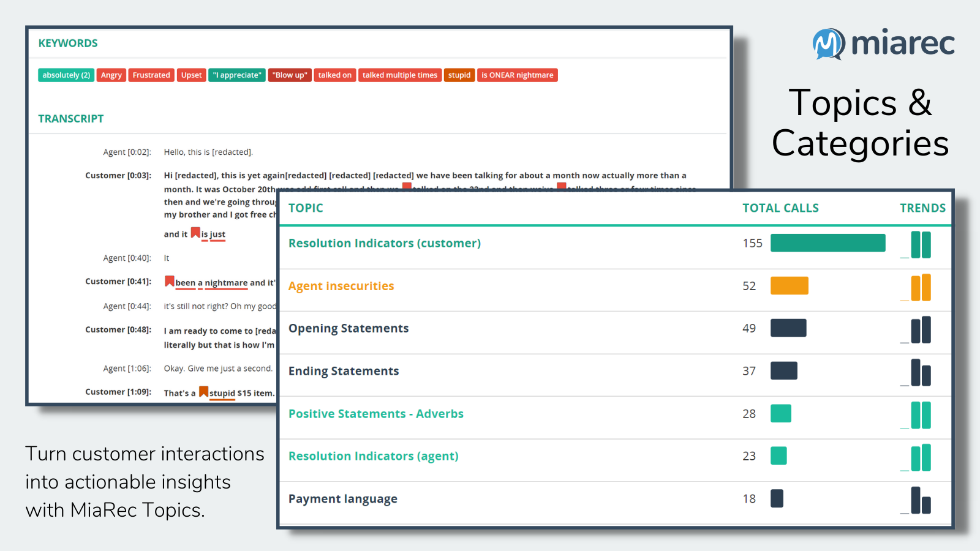
Task: Click the bookmark flag beside 'is just'
Action: click(195, 231)
